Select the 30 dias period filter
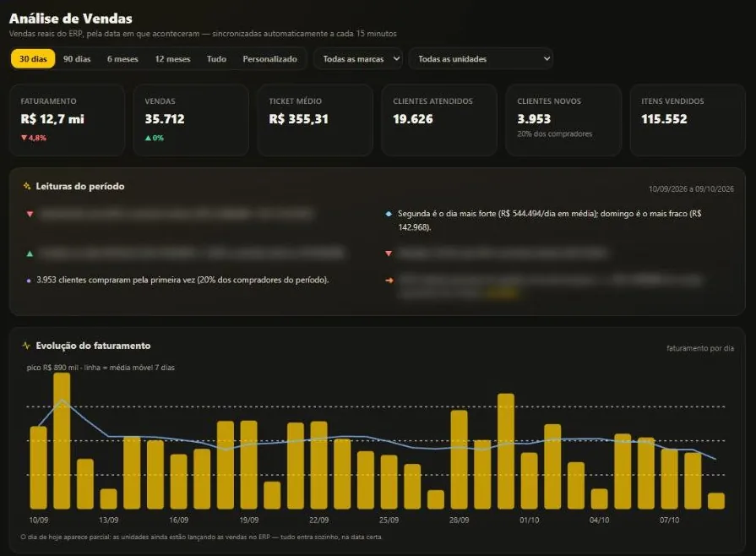 point(33,59)
